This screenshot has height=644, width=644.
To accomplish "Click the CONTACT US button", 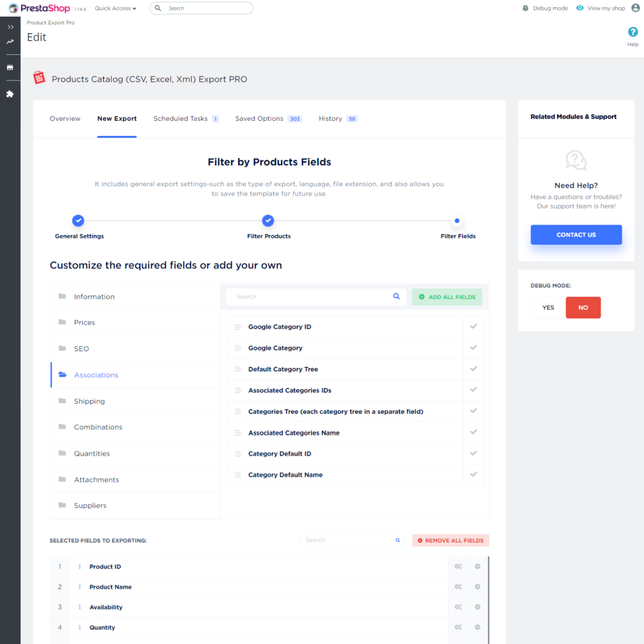I will click(576, 235).
